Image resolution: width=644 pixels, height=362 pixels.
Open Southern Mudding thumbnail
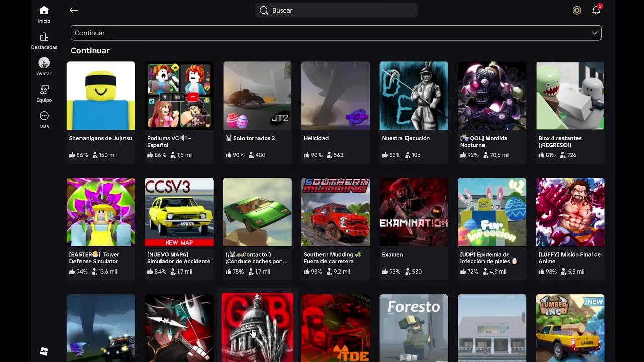[336, 212]
